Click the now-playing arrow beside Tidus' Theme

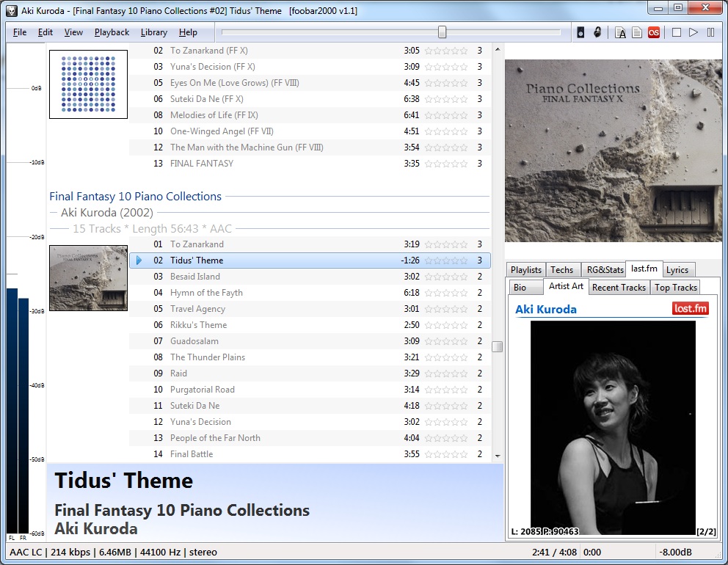[x=139, y=260]
